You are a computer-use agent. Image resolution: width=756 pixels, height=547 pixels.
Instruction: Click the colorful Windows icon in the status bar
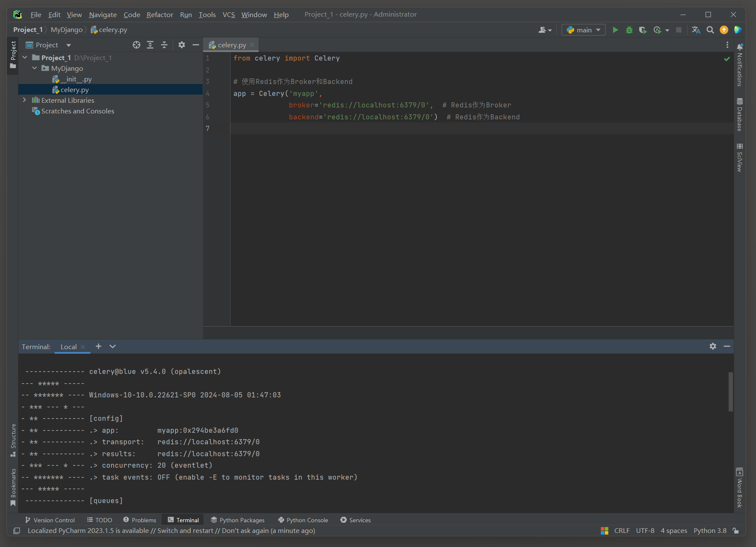605,531
